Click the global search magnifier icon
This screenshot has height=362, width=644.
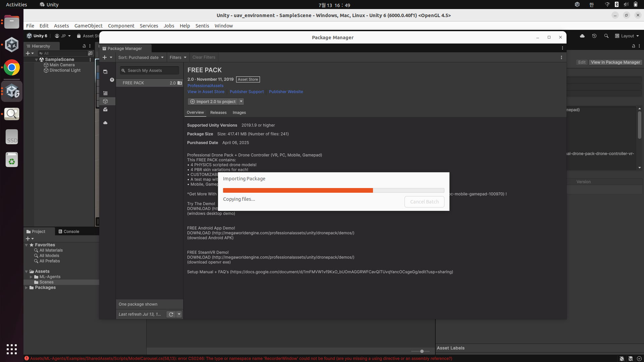[x=606, y=36]
